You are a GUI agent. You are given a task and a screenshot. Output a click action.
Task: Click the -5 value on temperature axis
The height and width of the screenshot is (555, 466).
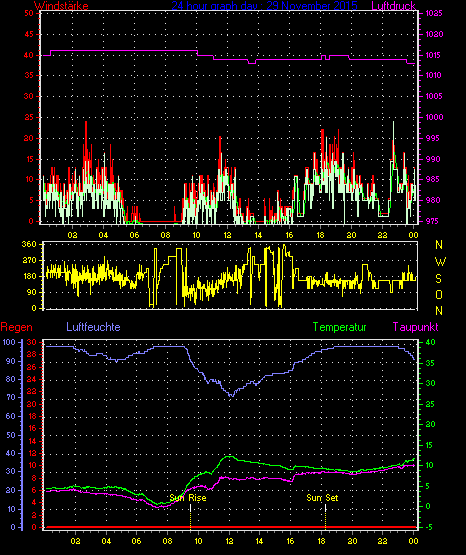[x=429, y=527]
